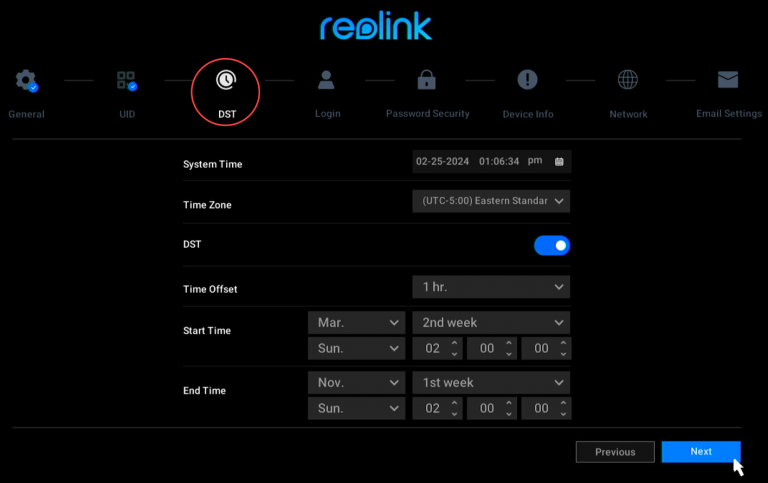768x483 pixels.
Task: Open the Time Offset 1 hr. dropdown
Action: (x=491, y=287)
